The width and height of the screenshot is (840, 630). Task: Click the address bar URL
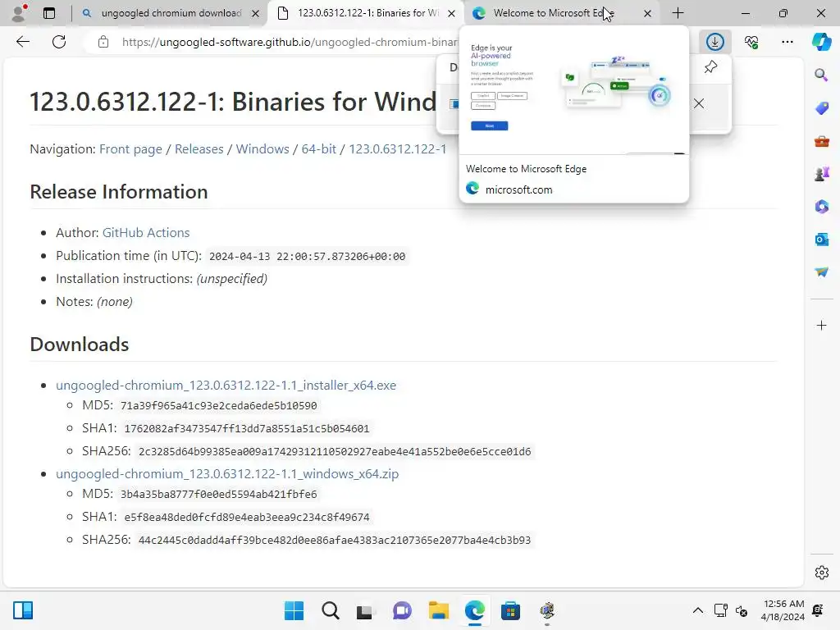pyautogui.click(x=290, y=42)
